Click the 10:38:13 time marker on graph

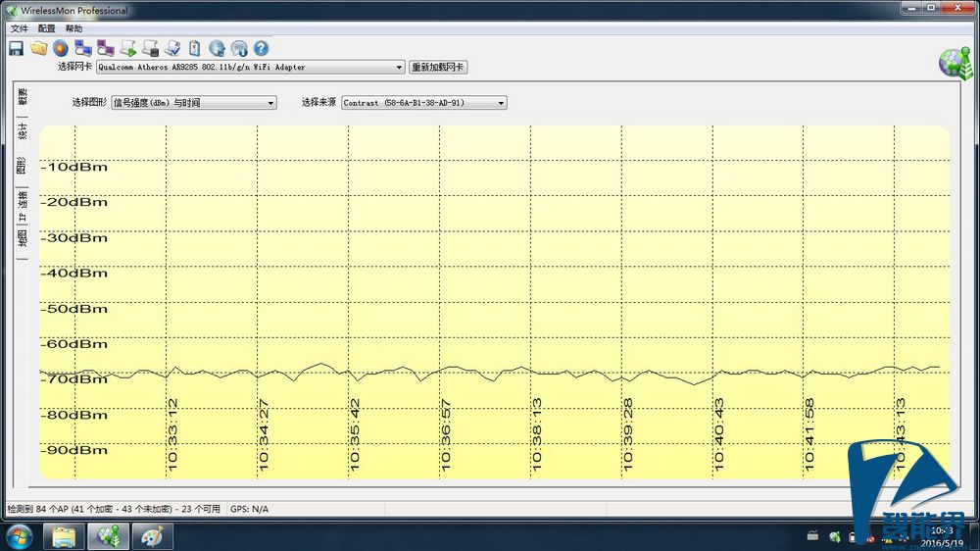click(x=537, y=434)
